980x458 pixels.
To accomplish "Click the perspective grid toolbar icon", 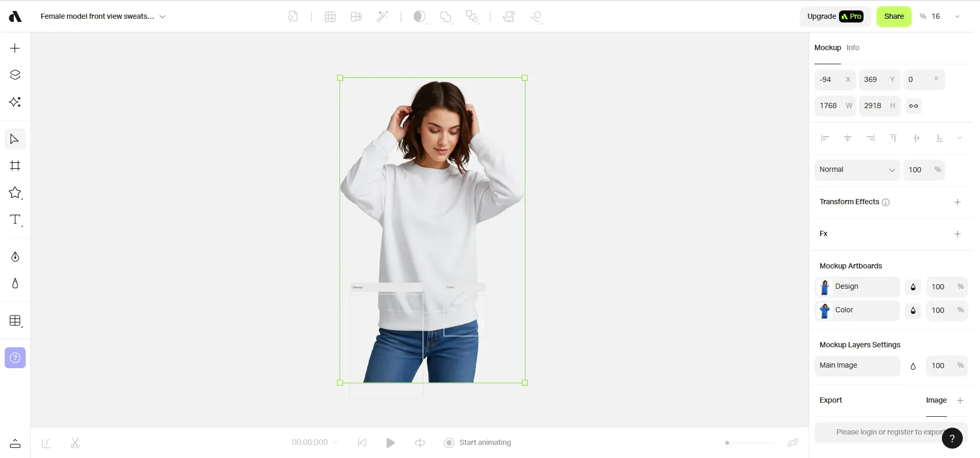I will point(356,17).
